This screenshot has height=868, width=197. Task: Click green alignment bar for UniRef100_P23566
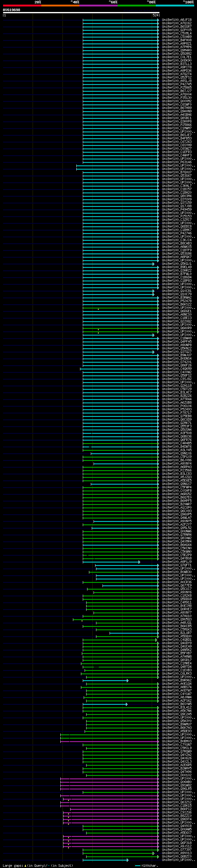(121, 470)
